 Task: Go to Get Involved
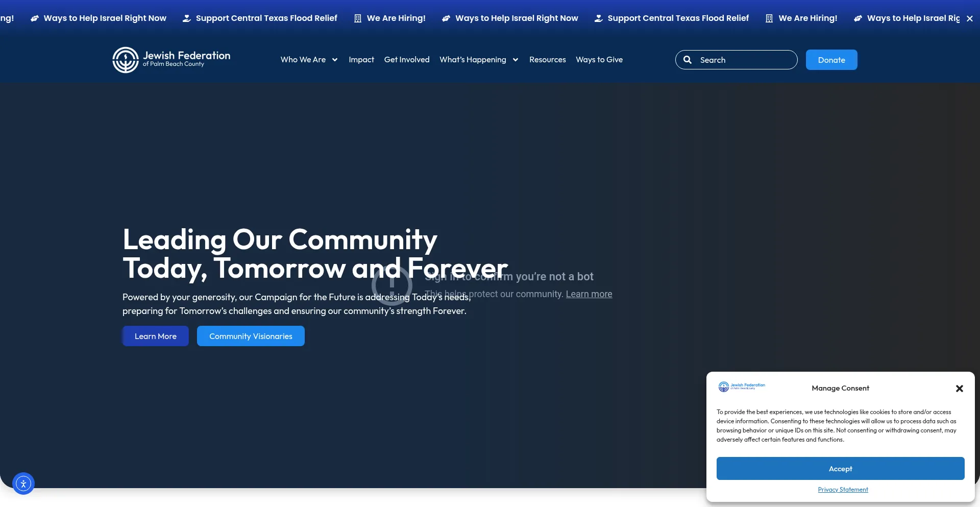(407, 60)
